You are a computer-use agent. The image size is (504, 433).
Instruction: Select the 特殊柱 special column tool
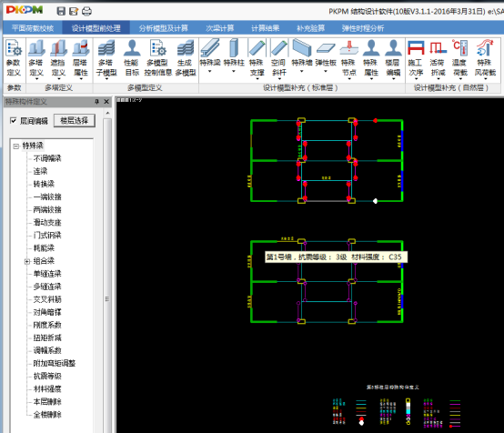tap(234, 56)
